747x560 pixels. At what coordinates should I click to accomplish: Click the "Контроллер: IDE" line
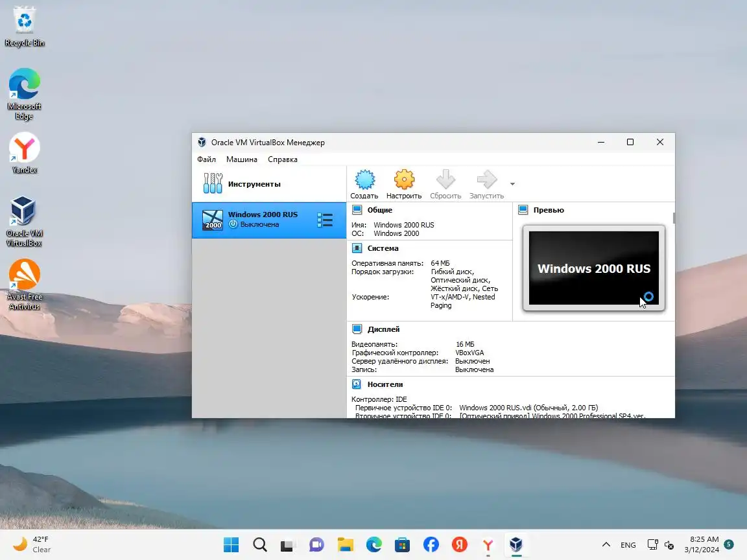tap(379, 399)
